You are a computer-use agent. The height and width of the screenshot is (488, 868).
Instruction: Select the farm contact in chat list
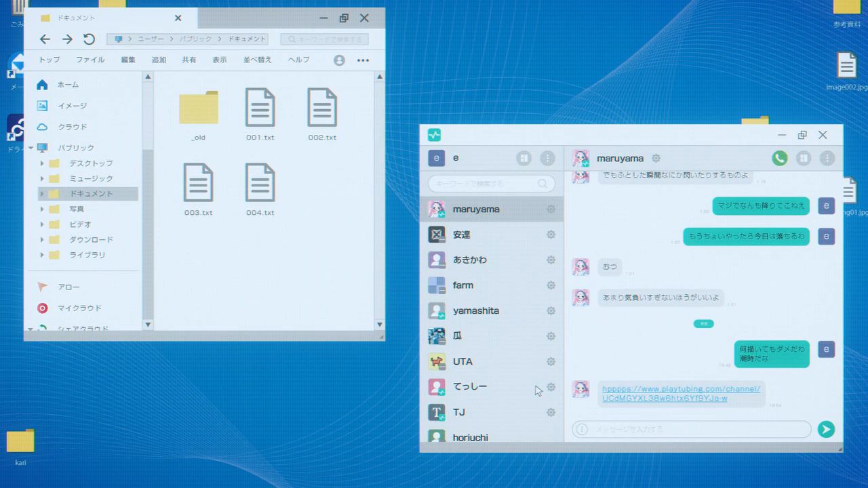coord(463,285)
